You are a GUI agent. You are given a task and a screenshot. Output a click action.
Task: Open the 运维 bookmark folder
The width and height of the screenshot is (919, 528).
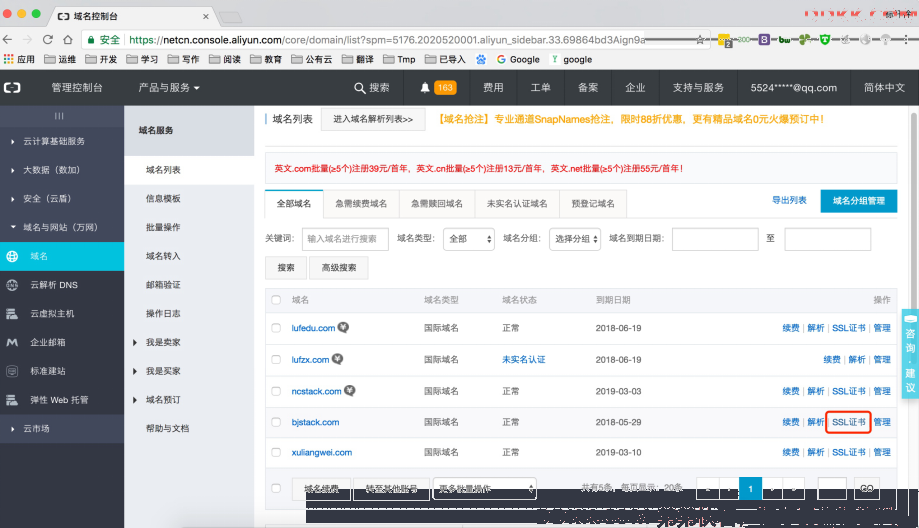click(x=60, y=59)
